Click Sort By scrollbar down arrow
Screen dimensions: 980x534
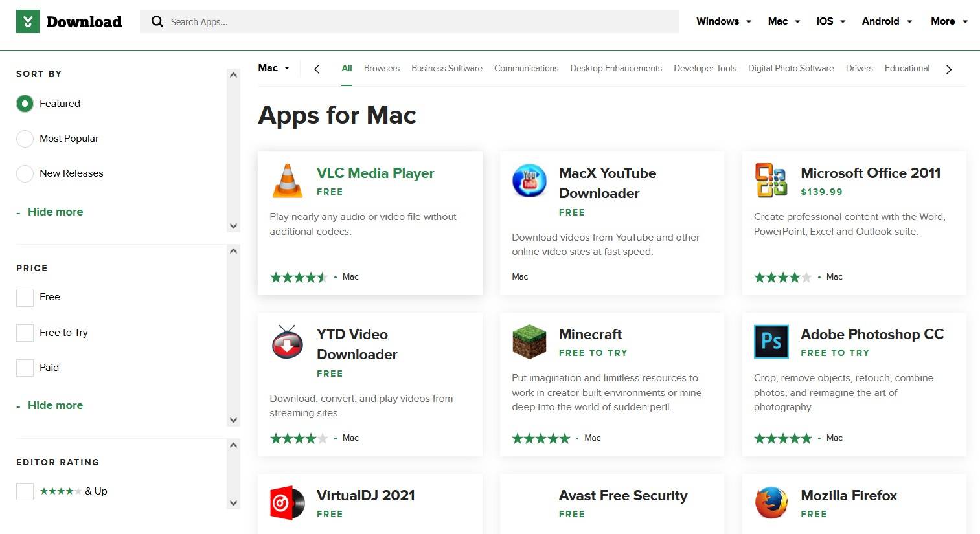(x=234, y=226)
